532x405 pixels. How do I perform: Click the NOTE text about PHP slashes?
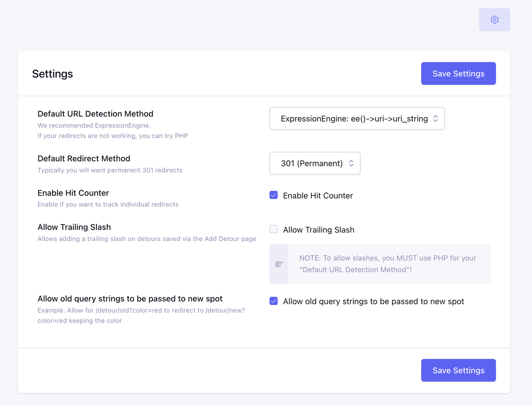click(x=388, y=264)
